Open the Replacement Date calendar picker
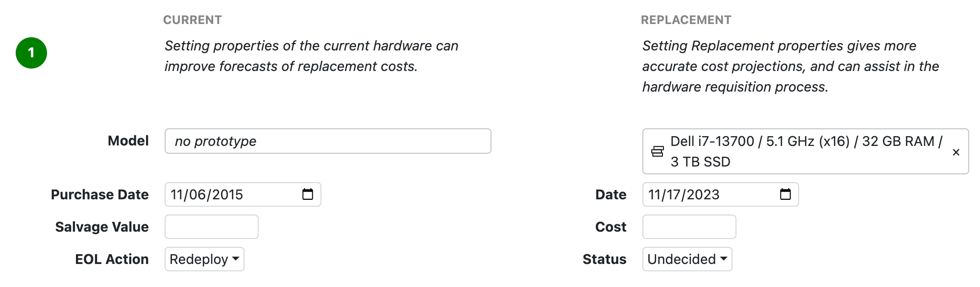This screenshot has height=287, width=980. [x=786, y=194]
